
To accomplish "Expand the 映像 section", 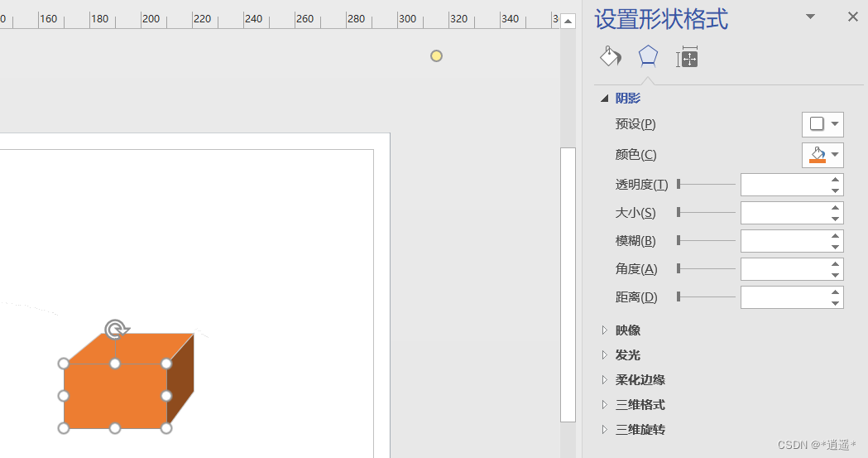I will point(605,330).
